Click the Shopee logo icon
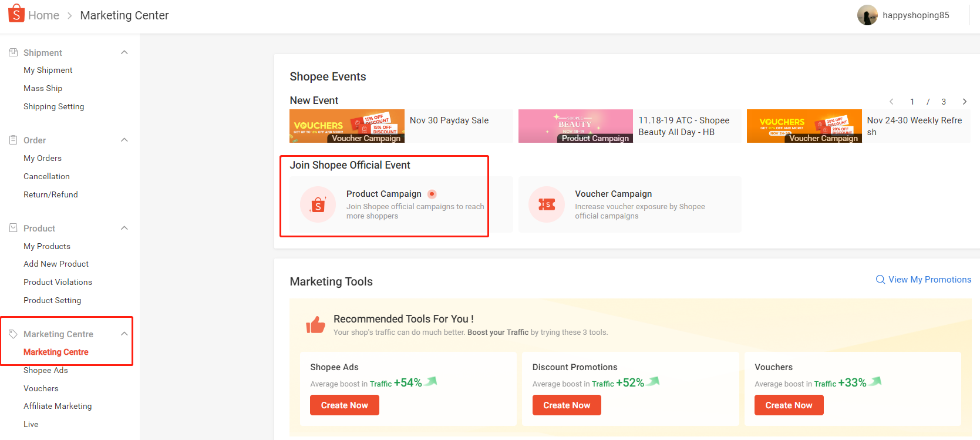This screenshot has height=440, width=980. 16,14
